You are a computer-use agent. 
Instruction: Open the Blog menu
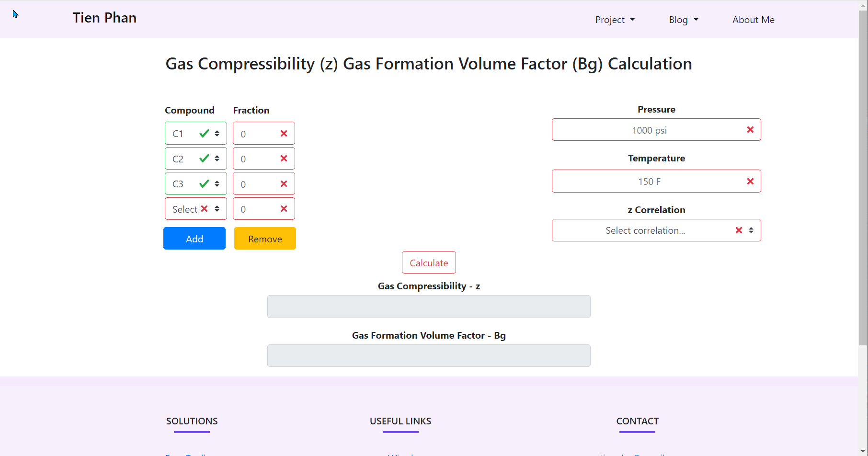684,20
